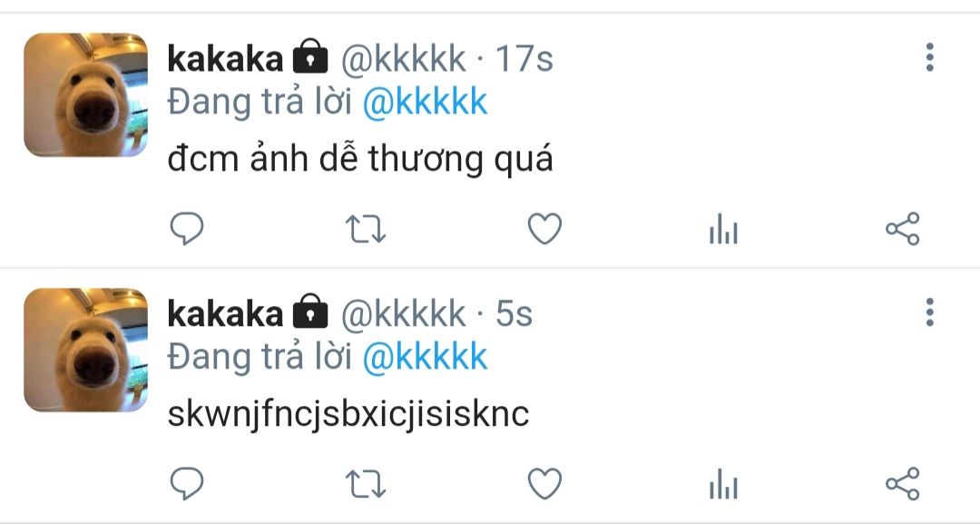The width and height of the screenshot is (980, 524).
Task: Share the 17s tweet
Action: (x=903, y=228)
